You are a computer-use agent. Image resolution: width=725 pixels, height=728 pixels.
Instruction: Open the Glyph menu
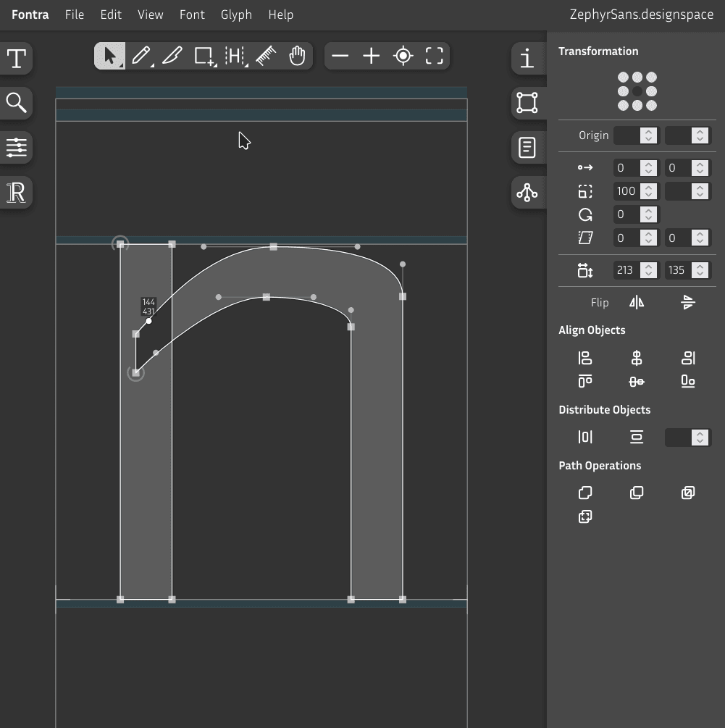coord(236,14)
